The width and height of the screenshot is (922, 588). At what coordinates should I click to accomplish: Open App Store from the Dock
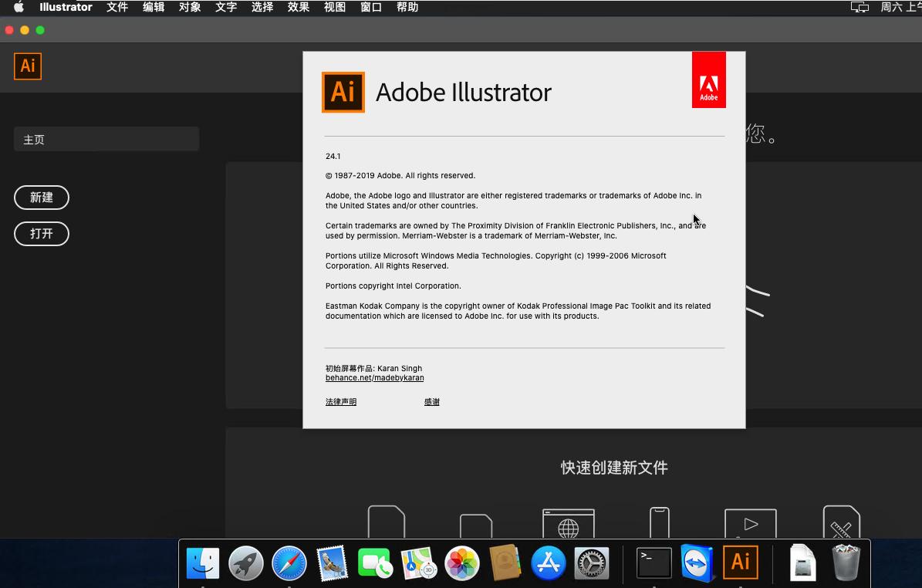pyautogui.click(x=548, y=563)
